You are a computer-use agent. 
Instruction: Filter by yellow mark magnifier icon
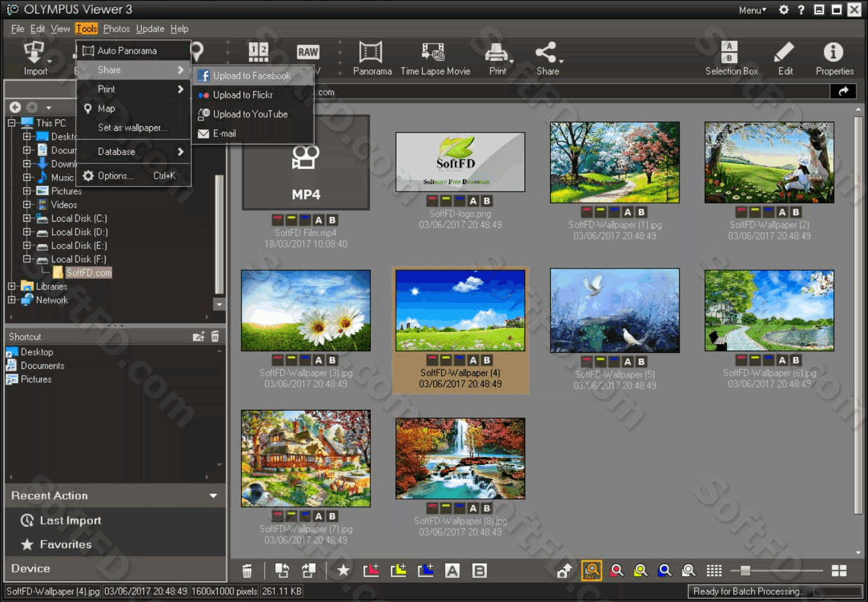(x=640, y=570)
